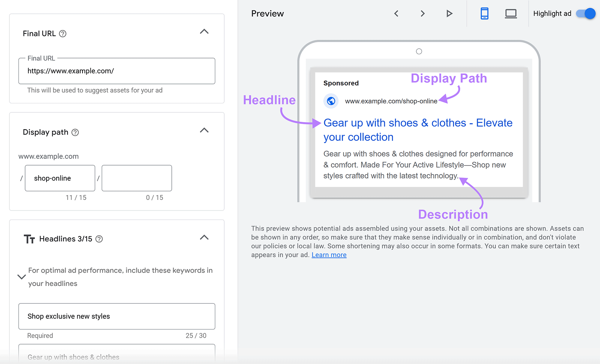The width and height of the screenshot is (600, 364).
Task: Click the play preview icon
Action: point(449,13)
